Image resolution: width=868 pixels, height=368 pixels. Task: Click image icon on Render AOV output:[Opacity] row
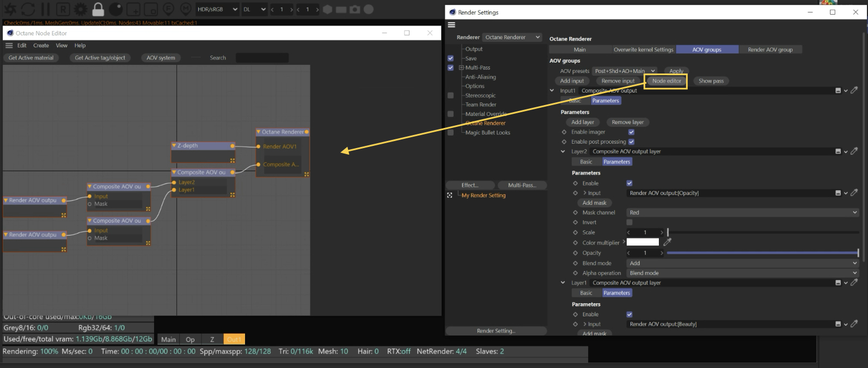(x=838, y=193)
